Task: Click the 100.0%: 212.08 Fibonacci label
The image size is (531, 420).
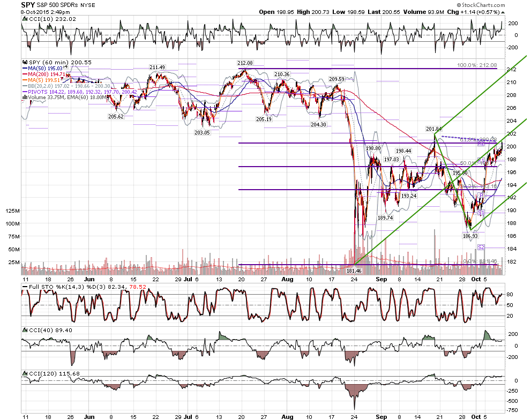Action: pyautogui.click(x=477, y=65)
